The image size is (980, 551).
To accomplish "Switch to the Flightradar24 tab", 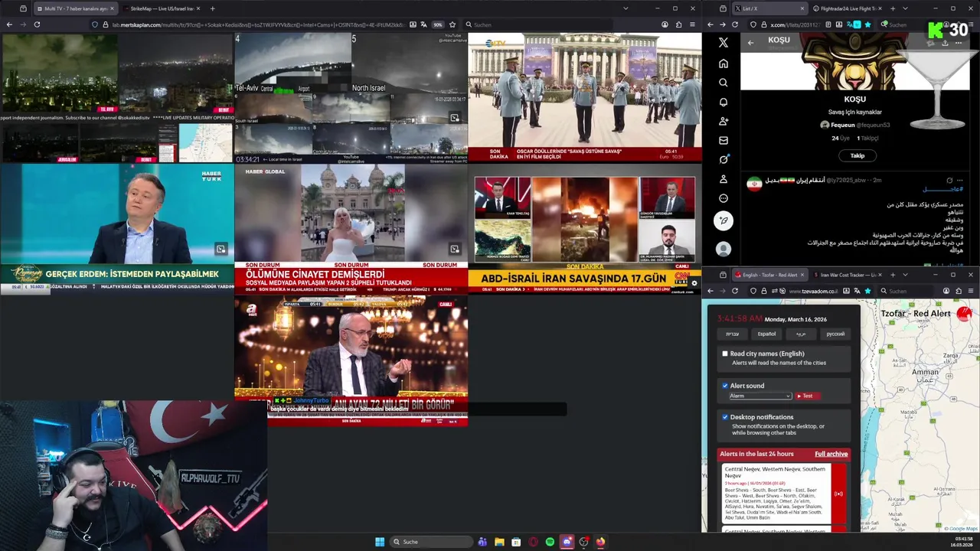I will [x=847, y=8].
